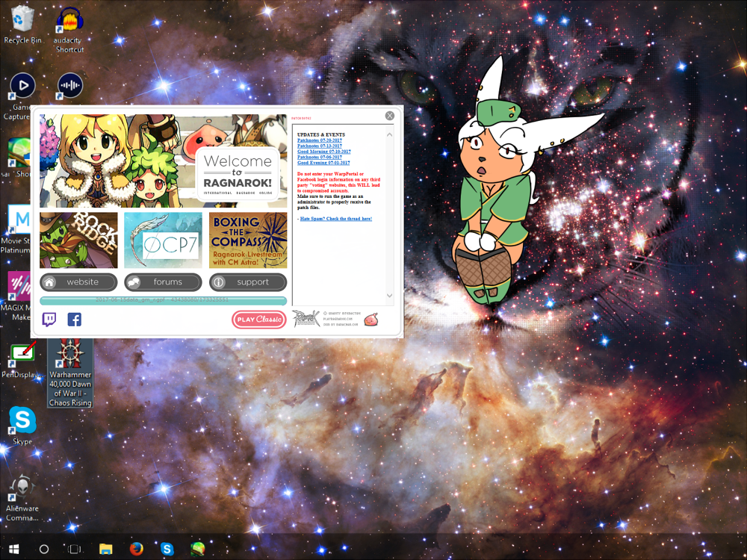Launch Firefox from the taskbar
The height and width of the screenshot is (560, 747).
pos(136,549)
